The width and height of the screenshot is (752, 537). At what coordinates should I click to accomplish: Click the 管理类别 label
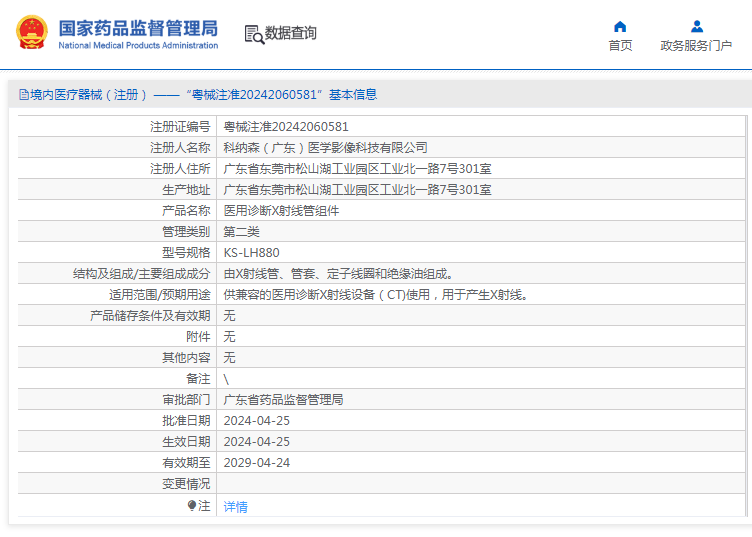pyautogui.click(x=186, y=232)
